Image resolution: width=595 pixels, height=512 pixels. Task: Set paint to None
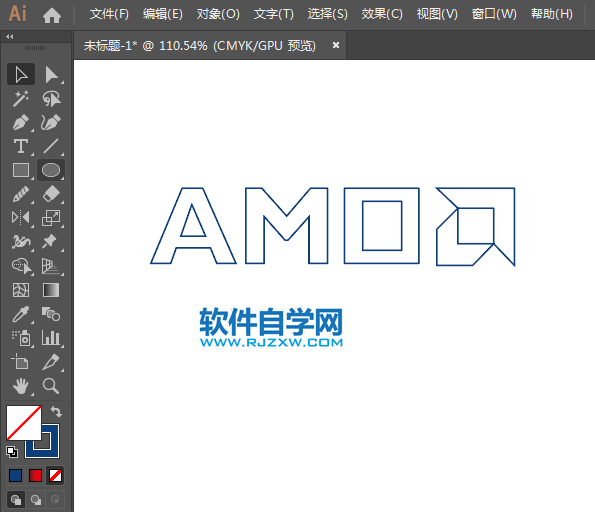coord(55,476)
